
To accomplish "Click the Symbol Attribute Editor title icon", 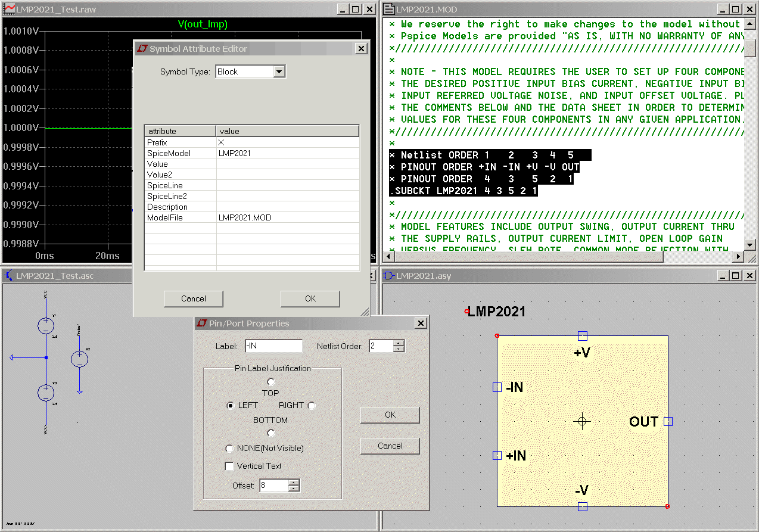I will click(142, 49).
